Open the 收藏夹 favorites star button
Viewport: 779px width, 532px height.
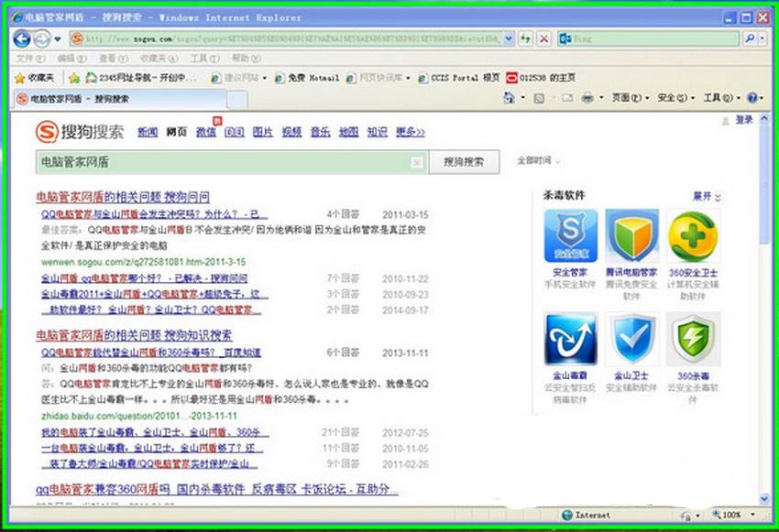pyautogui.click(x=35, y=78)
